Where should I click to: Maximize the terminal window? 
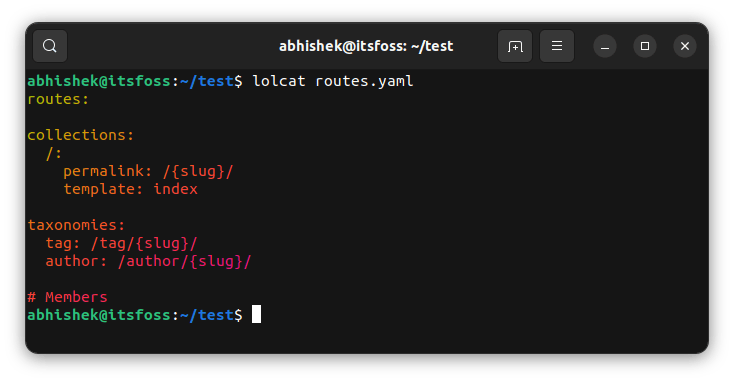click(645, 46)
